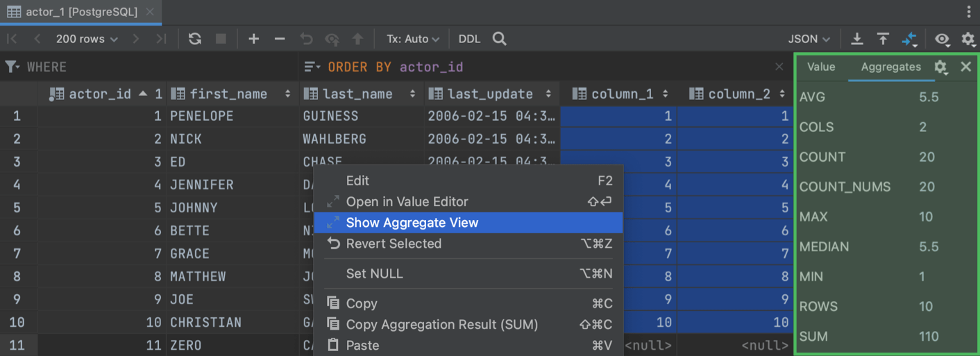The width and height of the screenshot is (980, 356).
Task: Click the DDL button
Action: pos(469,39)
